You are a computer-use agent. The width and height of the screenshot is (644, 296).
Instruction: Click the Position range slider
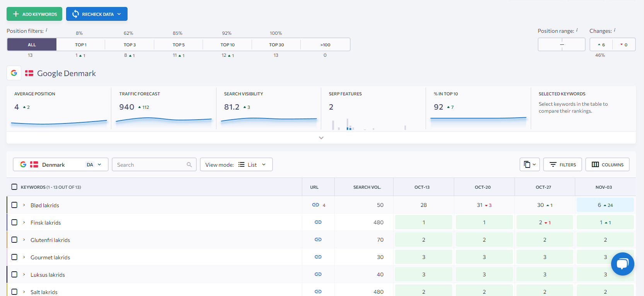point(562,44)
